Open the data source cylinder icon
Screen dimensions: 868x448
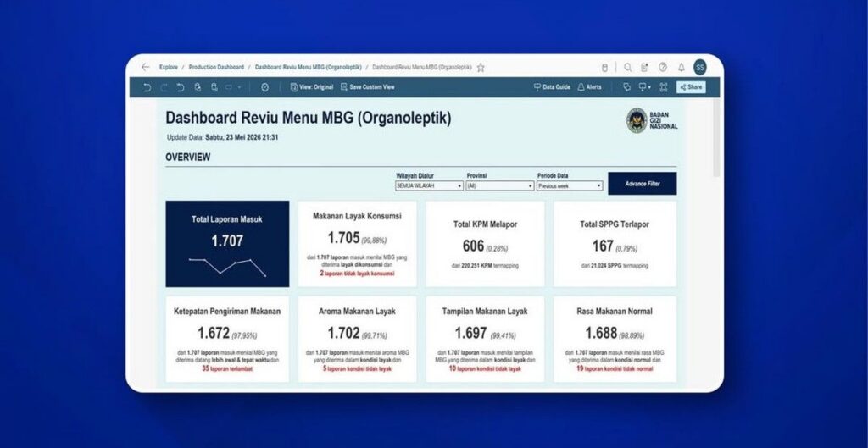pos(604,68)
